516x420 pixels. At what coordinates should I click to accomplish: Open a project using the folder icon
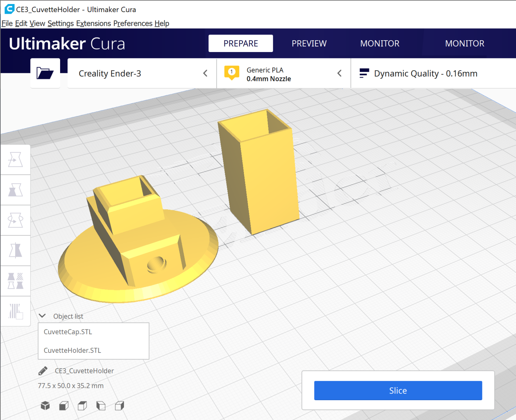pos(45,73)
